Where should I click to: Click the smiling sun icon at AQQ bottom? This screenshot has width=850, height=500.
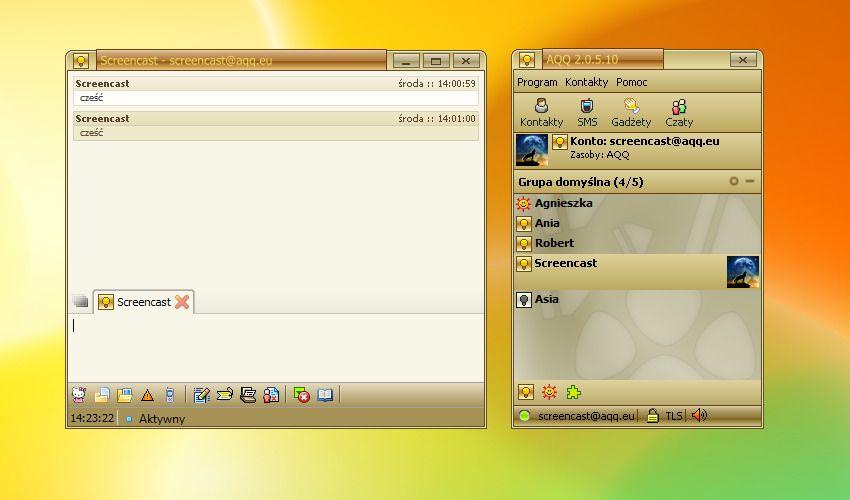click(x=549, y=392)
